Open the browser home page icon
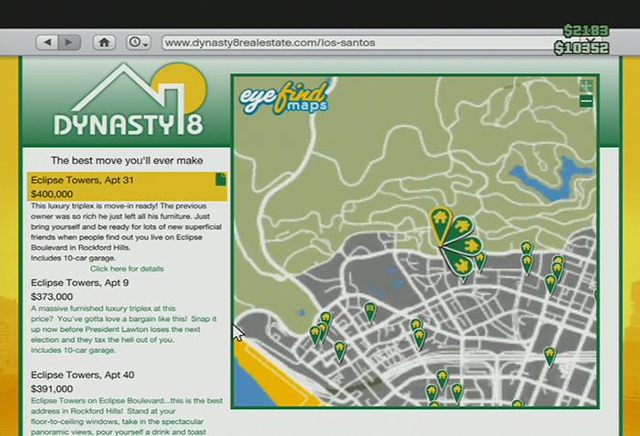The image size is (640, 436). (x=103, y=42)
